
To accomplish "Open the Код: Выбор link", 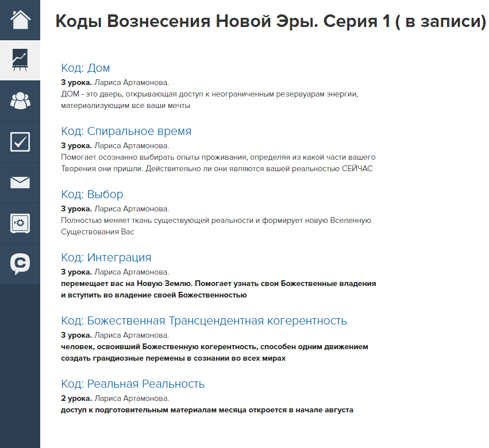I will click(x=92, y=194).
